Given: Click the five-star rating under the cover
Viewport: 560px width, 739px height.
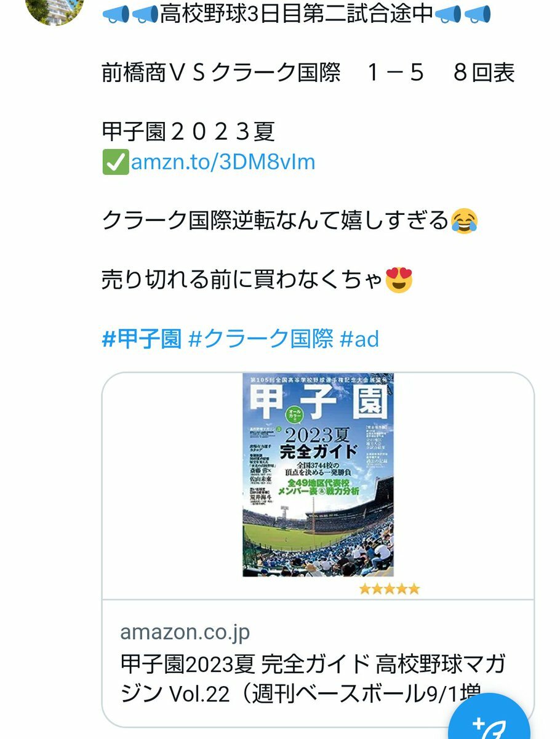Looking at the screenshot, I should 389,589.
